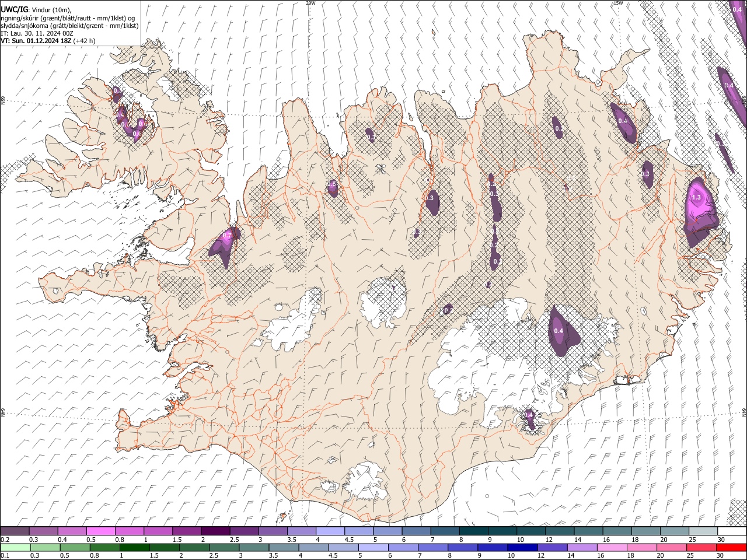This screenshot has width=747, height=560.
Task: Click the VT: Sun. 01.12.2024 18Z line
Action: tap(48, 41)
